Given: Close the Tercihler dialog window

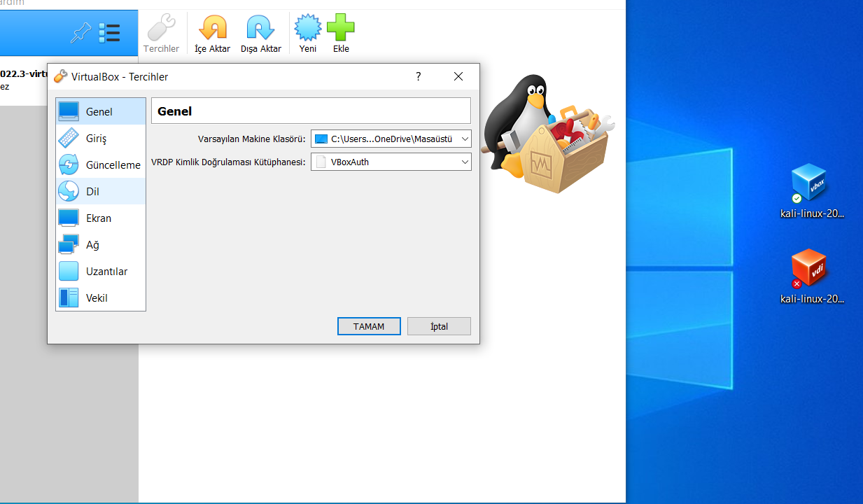Looking at the screenshot, I should pyautogui.click(x=458, y=76).
